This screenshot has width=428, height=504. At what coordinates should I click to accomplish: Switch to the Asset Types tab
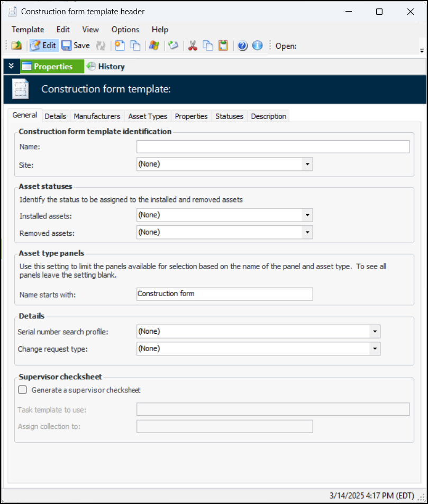[x=148, y=116]
